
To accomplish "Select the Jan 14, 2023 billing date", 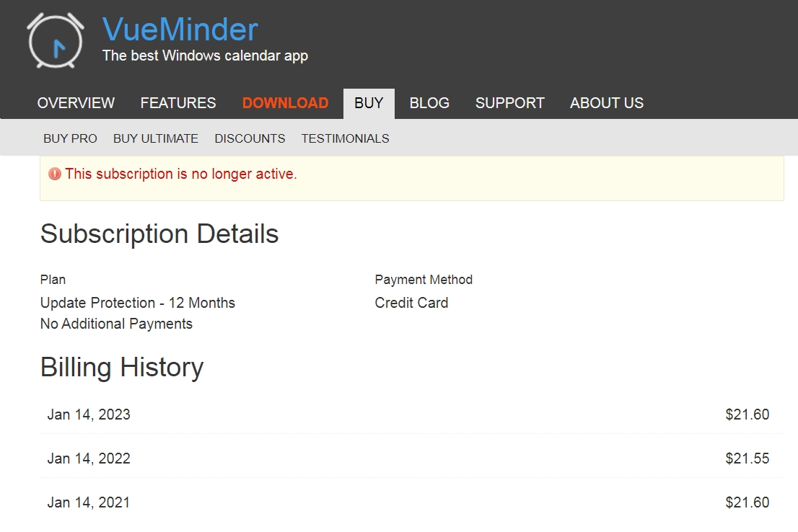I will 89,414.
